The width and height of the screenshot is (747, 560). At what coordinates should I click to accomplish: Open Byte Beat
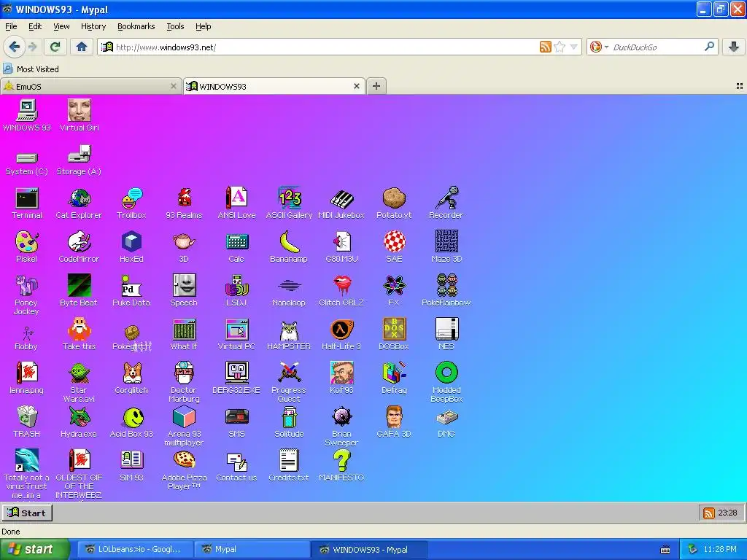[79, 291]
